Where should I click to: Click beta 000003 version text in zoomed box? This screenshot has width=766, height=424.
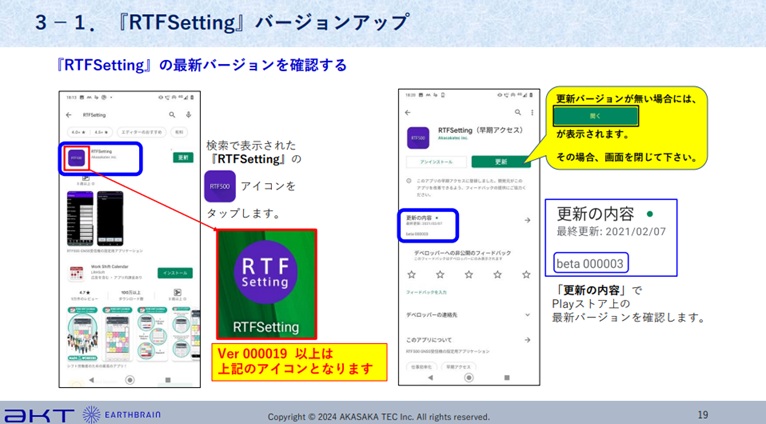tap(590, 264)
